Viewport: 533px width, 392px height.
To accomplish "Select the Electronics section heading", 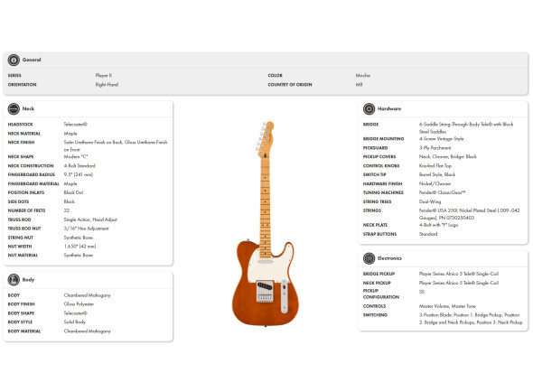I will click(389, 258).
